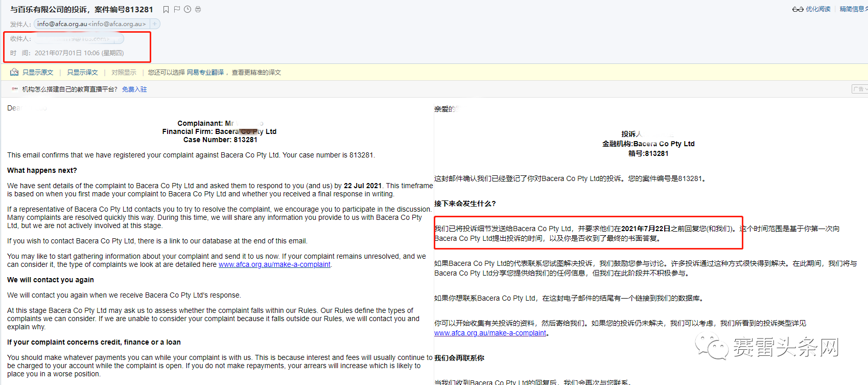Click the translated text 箱号:813281

tap(648, 153)
